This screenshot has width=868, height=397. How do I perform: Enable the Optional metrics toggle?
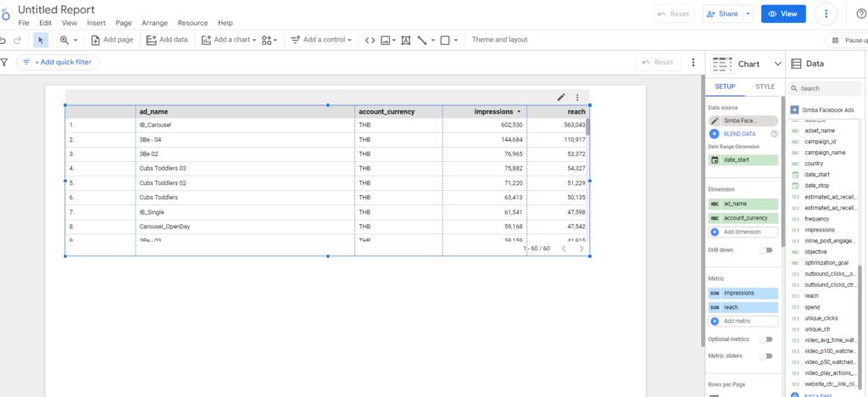pyautogui.click(x=766, y=339)
